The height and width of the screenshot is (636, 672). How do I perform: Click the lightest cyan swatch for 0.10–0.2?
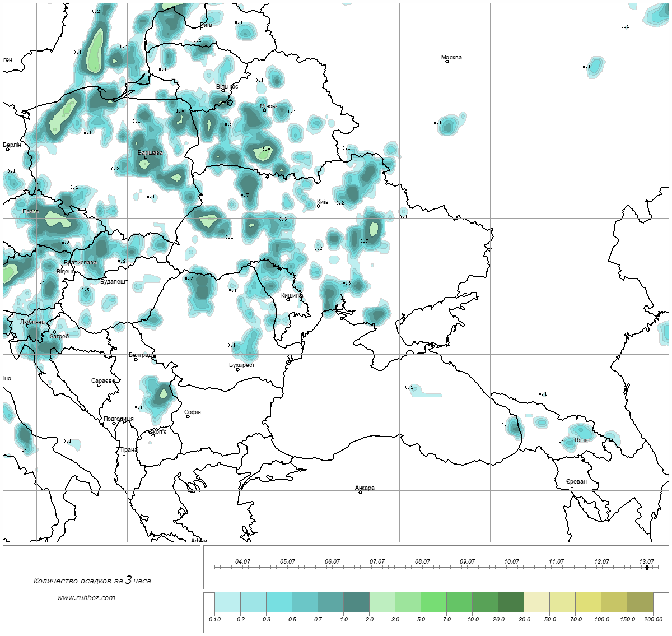[x=227, y=603]
